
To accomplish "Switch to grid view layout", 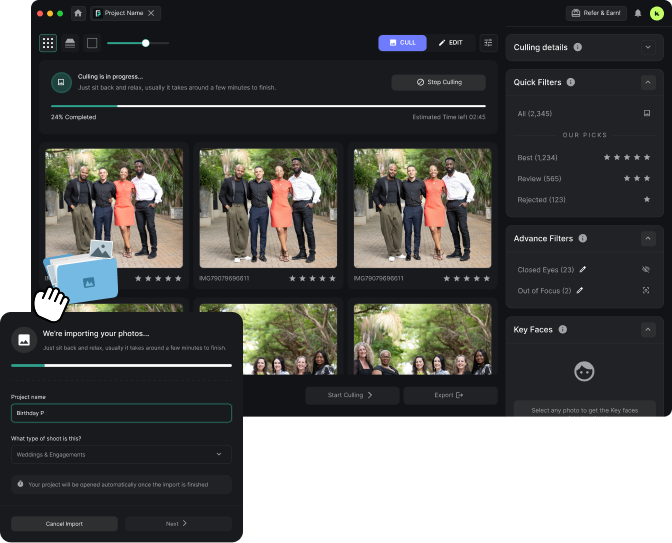I will coord(48,43).
